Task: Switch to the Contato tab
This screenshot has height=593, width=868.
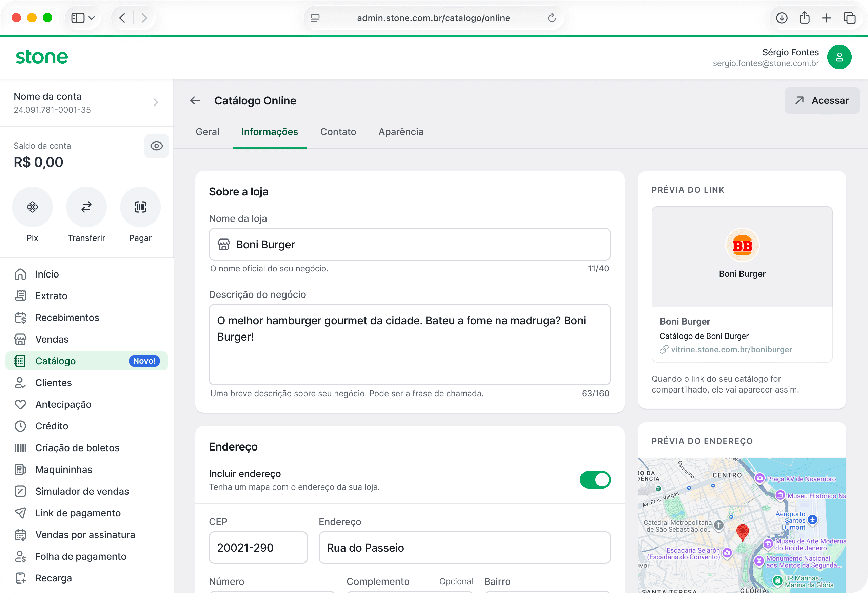Action: pyautogui.click(x=338, y=132)
